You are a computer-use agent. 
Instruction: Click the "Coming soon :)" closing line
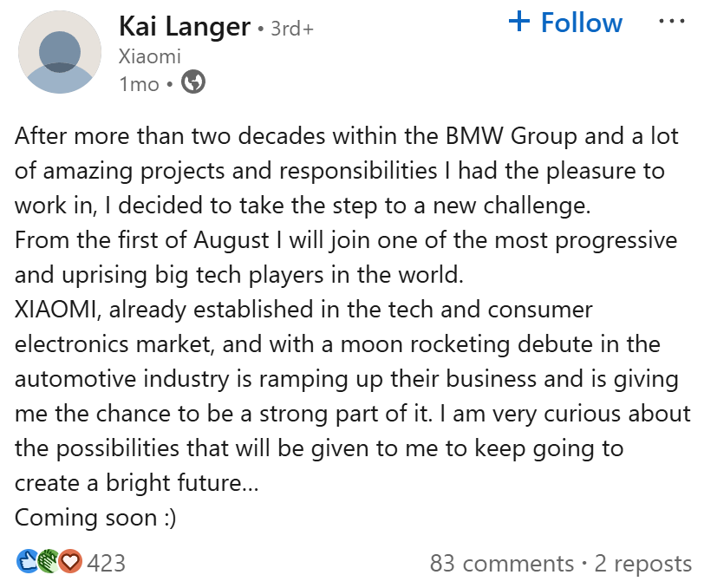[95, 517]
